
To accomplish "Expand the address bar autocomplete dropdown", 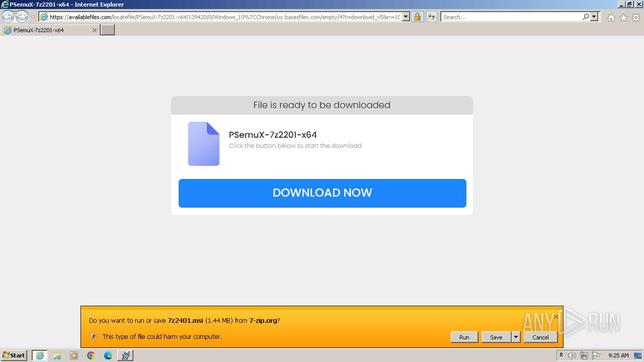I will click(407, 17).
